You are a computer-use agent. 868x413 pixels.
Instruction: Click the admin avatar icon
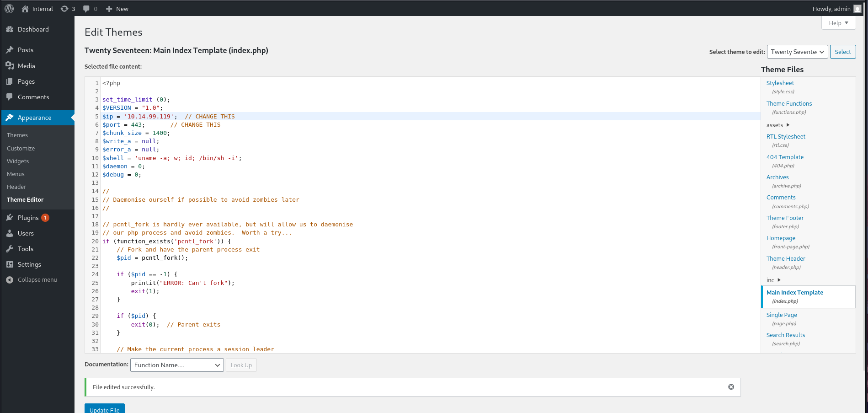[857, 9]
